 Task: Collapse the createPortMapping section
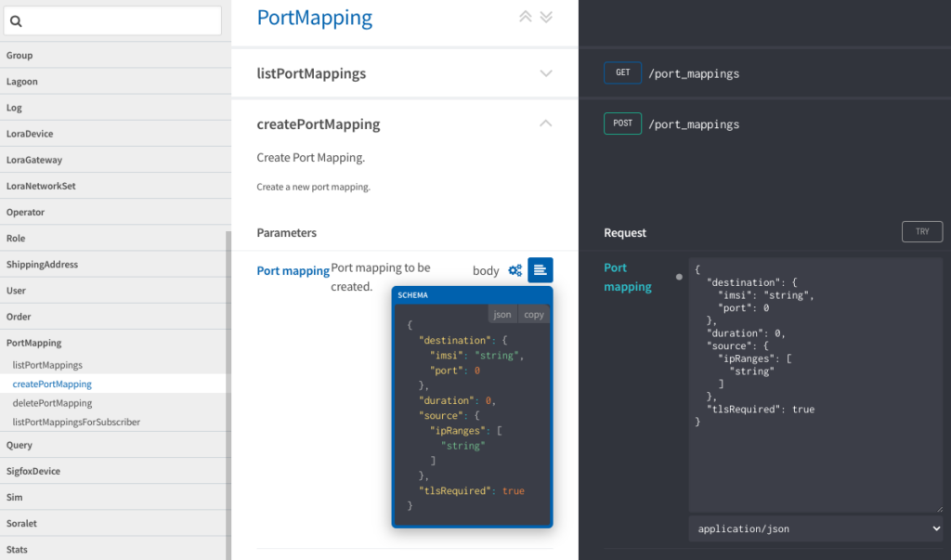pyautogui.click(x=547, y=122)
